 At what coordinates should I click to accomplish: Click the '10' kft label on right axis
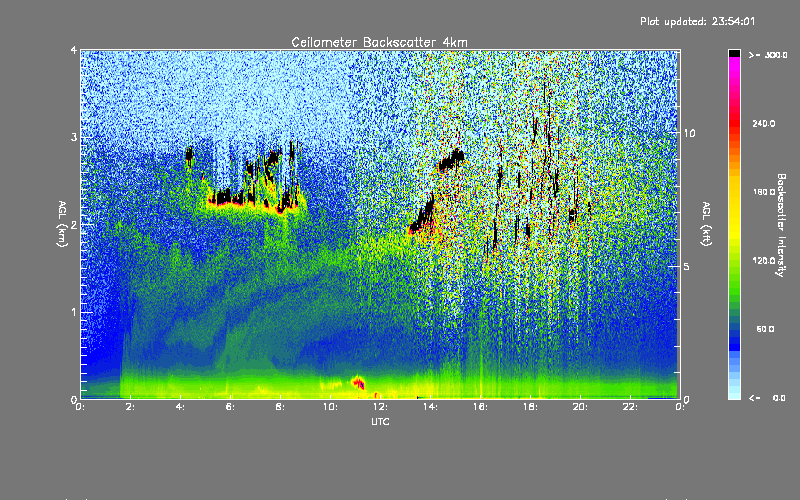689,133
